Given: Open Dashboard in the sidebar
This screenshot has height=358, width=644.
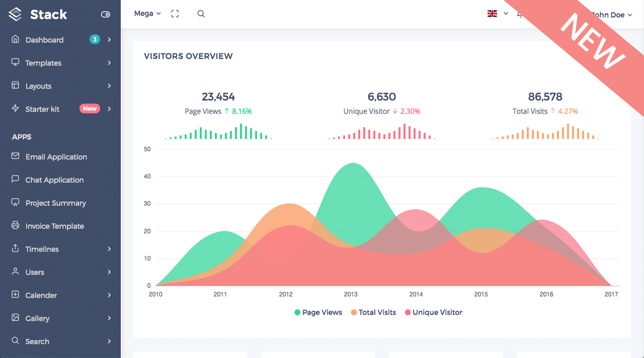Looking at the screenshot, I should (x=44, y=40).
